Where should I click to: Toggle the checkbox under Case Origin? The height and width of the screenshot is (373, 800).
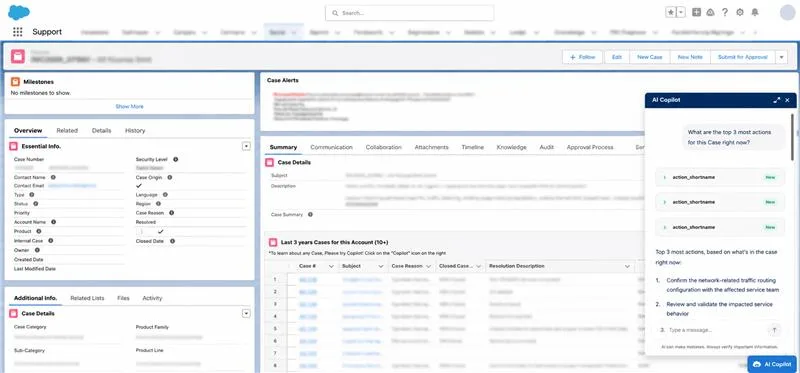[139, 186]
